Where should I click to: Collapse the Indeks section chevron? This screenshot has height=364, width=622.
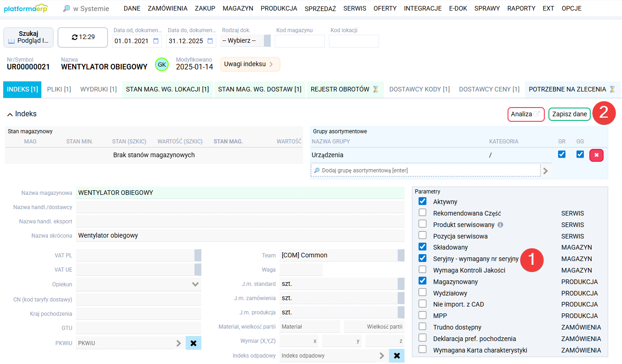click(x=9, y=114)
